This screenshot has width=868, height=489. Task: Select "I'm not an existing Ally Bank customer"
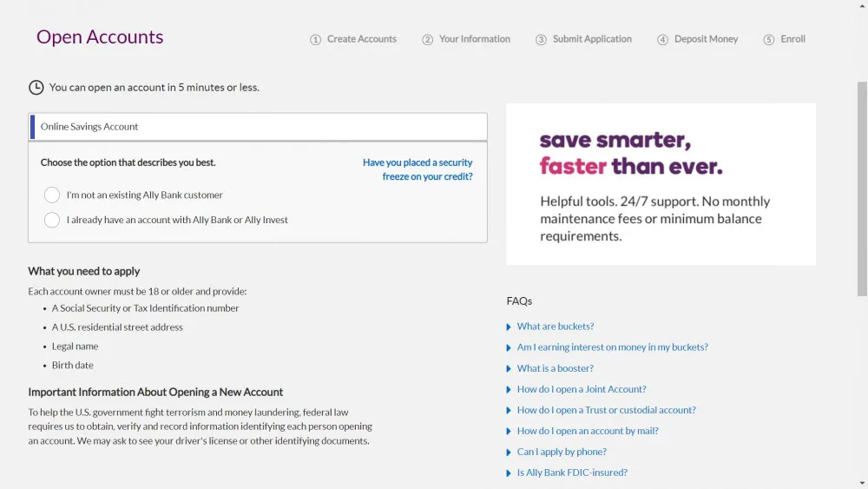point(52,195)
